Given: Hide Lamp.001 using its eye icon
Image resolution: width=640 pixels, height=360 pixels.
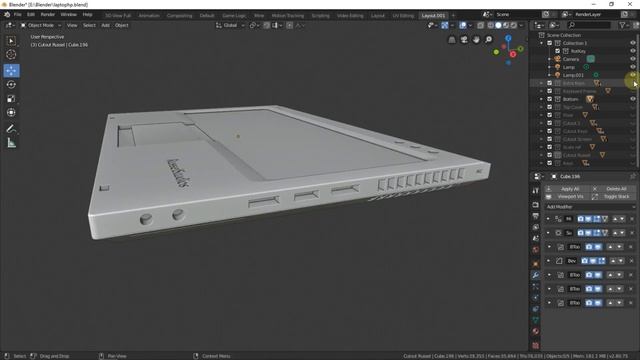Looking at the screenshot, I should pyautogui.click(x=633, y=75).
